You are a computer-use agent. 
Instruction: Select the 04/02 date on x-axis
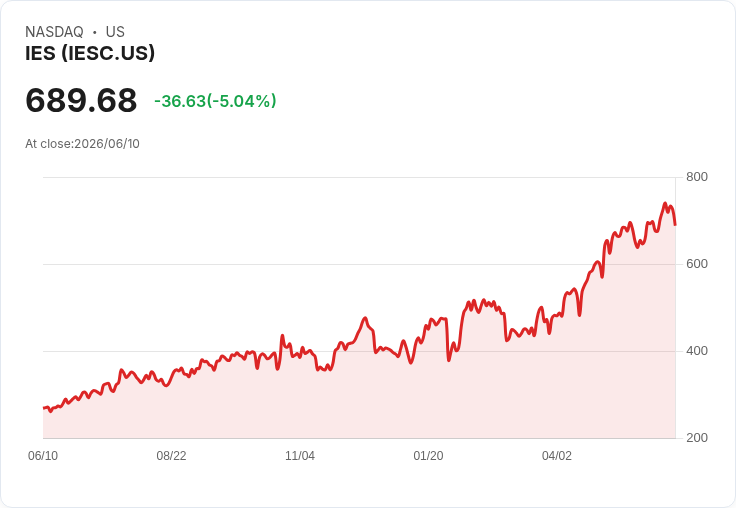click(x=557, y=456)
